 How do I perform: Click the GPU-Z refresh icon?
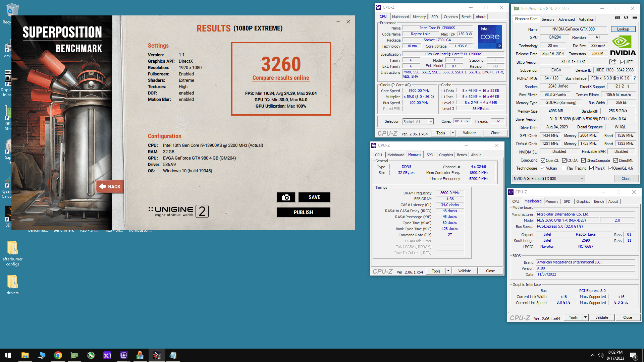click(x=626, y=18)
